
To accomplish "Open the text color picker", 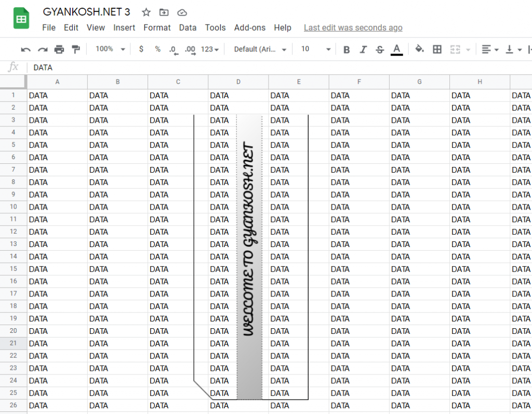I will 396,49.
